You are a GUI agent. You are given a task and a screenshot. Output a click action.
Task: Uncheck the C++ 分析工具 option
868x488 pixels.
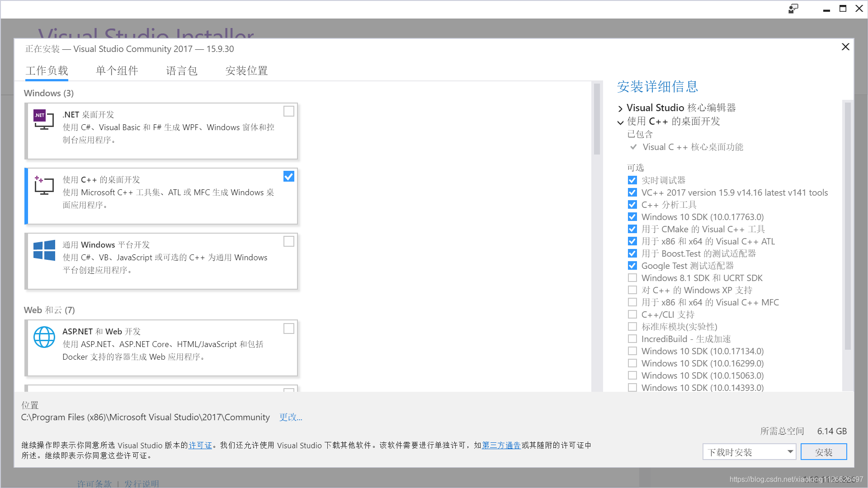point(632,205)
